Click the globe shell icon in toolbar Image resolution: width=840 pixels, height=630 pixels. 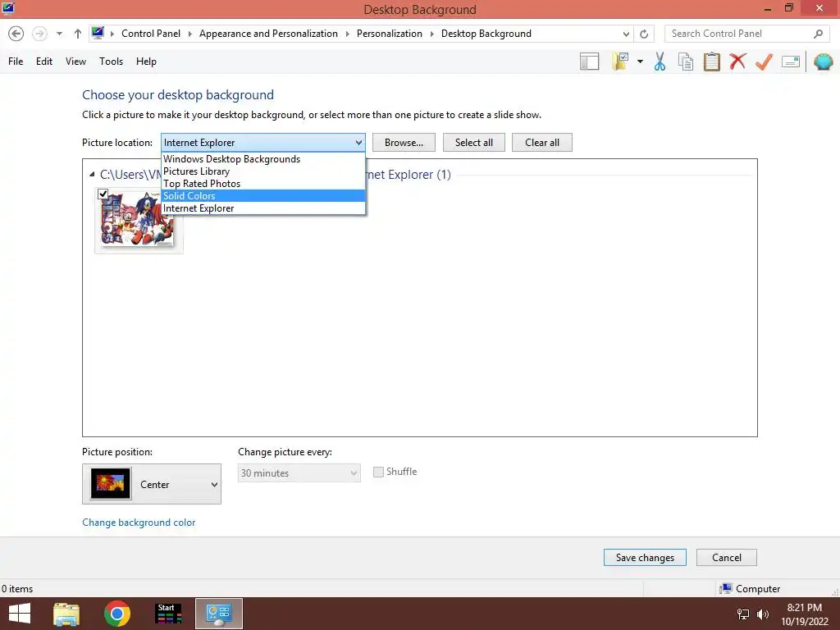point(824,62)
